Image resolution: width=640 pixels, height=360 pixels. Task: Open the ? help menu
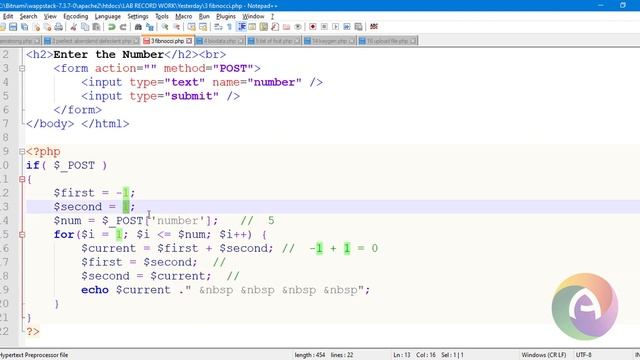[272, 16]
